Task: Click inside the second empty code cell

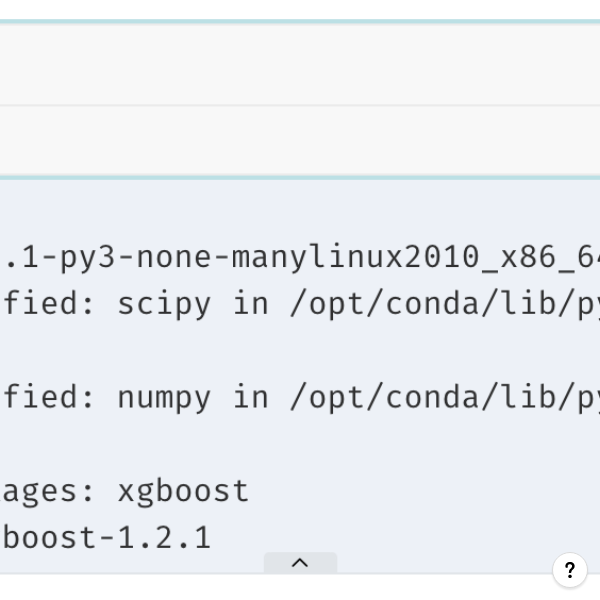Action: (300, 140)
